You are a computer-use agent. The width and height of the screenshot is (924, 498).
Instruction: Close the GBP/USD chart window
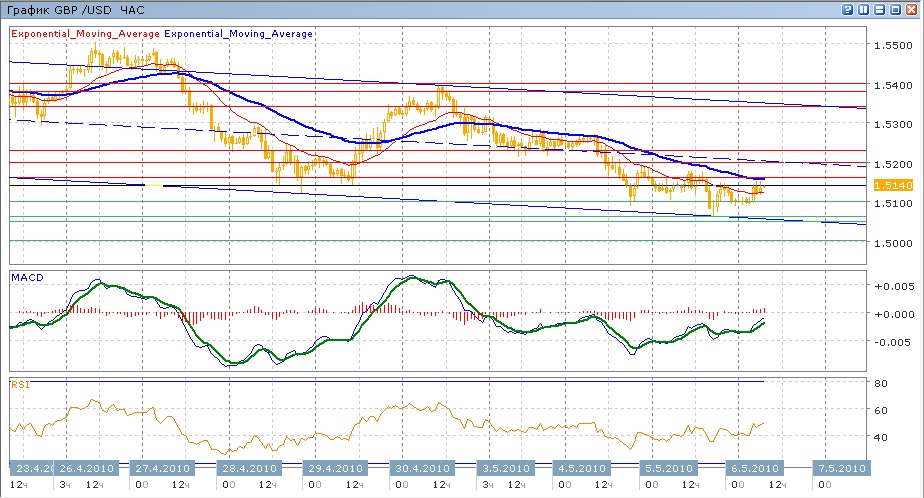click(x=913, y=9)
